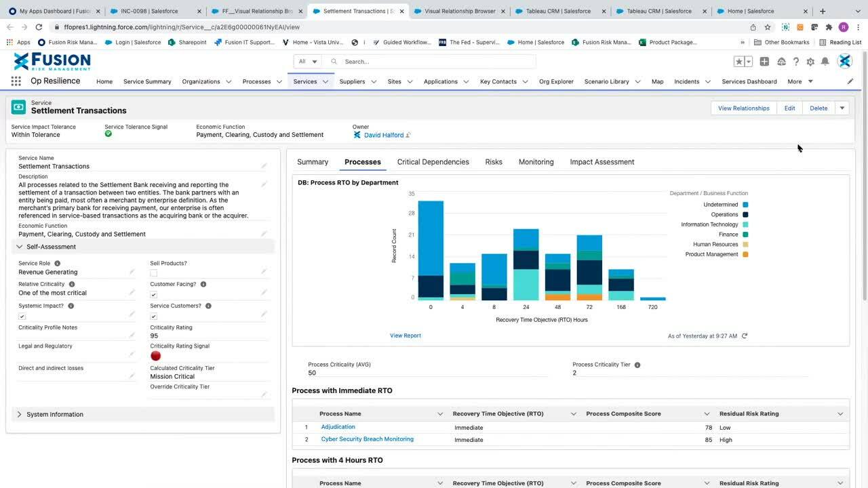This screenshot has height=488, width=868.
Task: Click the Operations legend color swatch
Action: pos(745,215)
